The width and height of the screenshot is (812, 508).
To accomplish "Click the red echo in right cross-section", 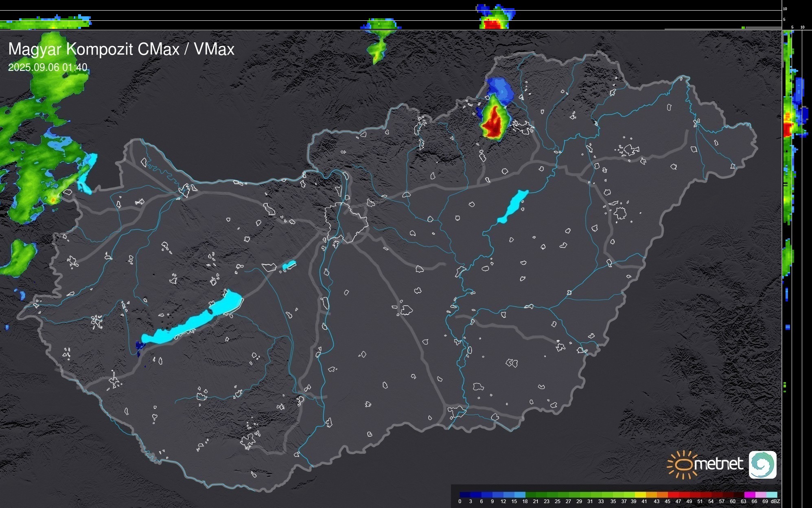I will 786,130.
